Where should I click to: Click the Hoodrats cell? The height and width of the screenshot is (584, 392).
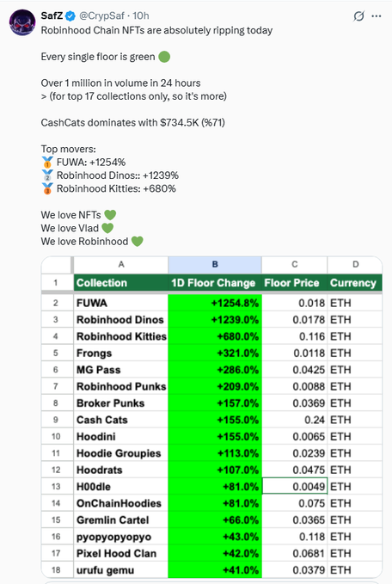tap(121, 470)
